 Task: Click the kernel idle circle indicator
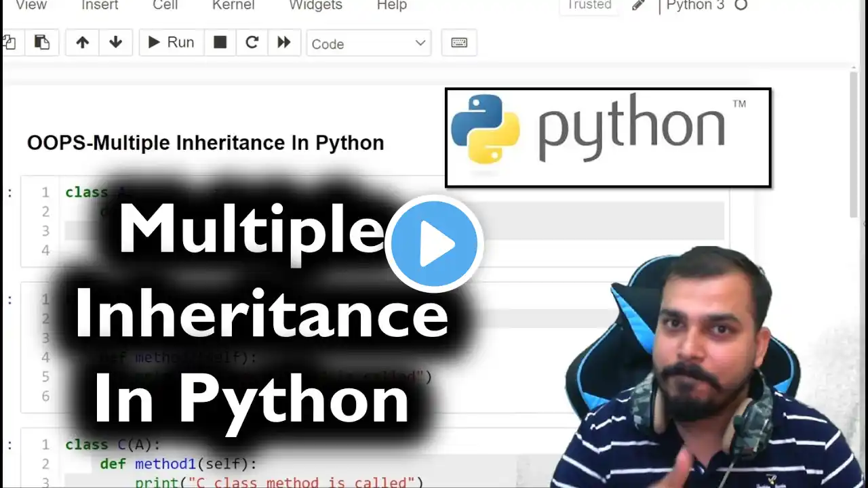[741, 5]
